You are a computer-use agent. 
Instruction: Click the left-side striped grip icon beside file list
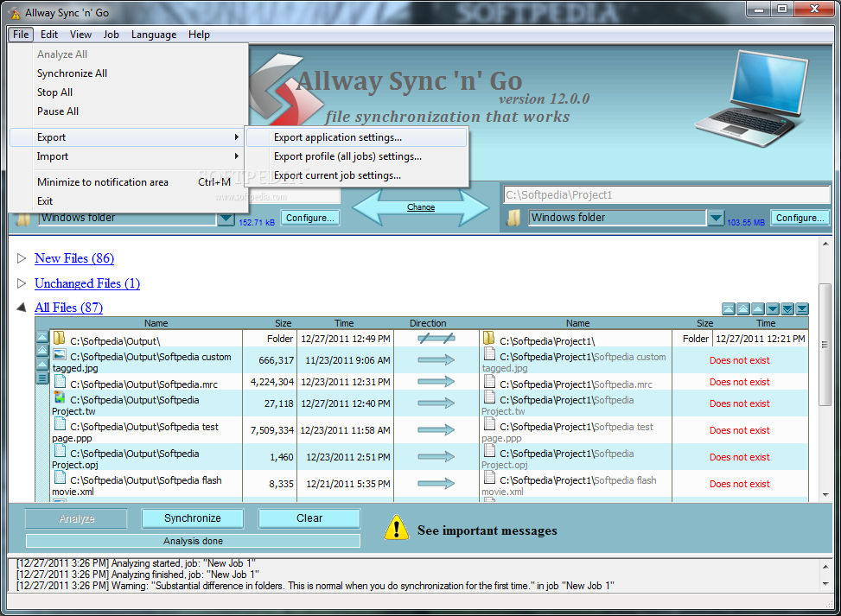[x=42, y=378]
